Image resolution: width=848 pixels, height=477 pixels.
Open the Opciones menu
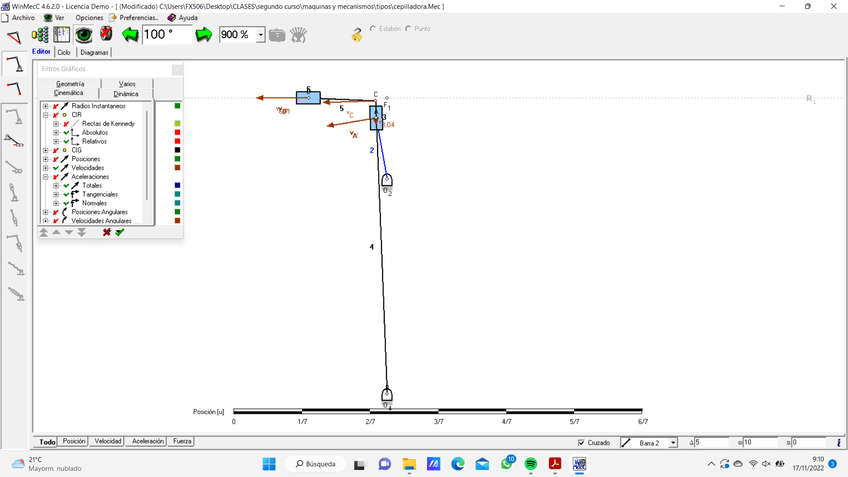[x=89, y=18]
